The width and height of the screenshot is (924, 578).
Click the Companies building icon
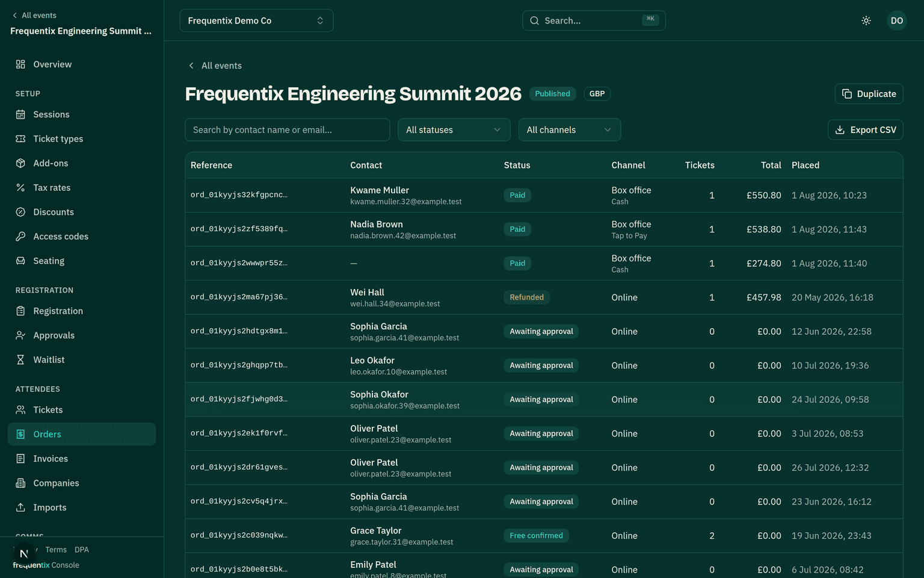pos(20,483)
